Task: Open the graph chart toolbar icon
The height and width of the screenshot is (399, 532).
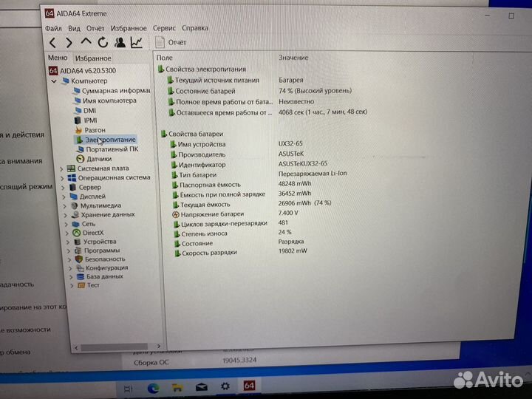Action: point(137,42)
